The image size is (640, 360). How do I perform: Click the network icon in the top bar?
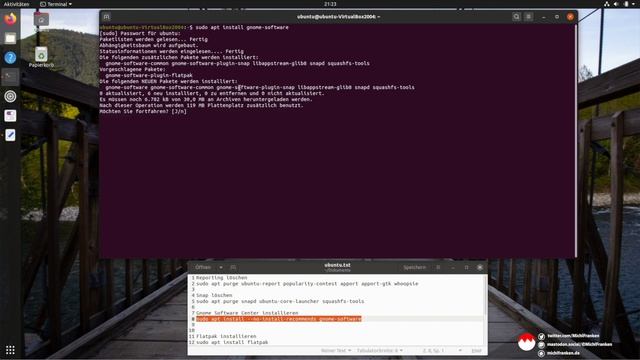click(607, 4)
